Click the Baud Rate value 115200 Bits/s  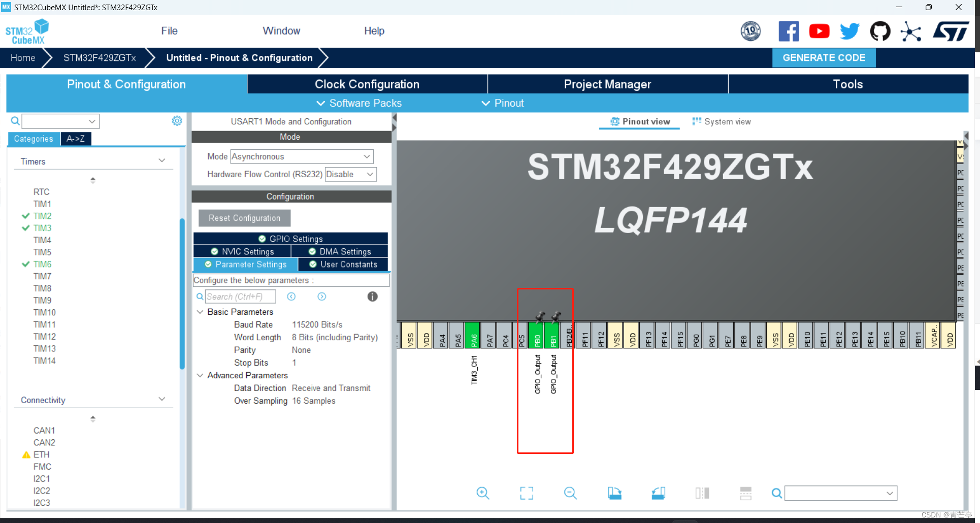tap(317, 324)
